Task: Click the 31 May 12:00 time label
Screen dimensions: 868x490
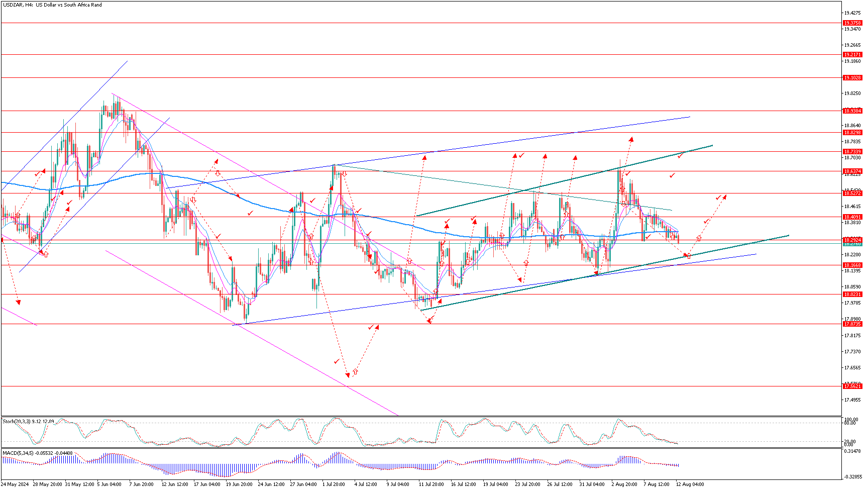Action: [x=80, y=484]
